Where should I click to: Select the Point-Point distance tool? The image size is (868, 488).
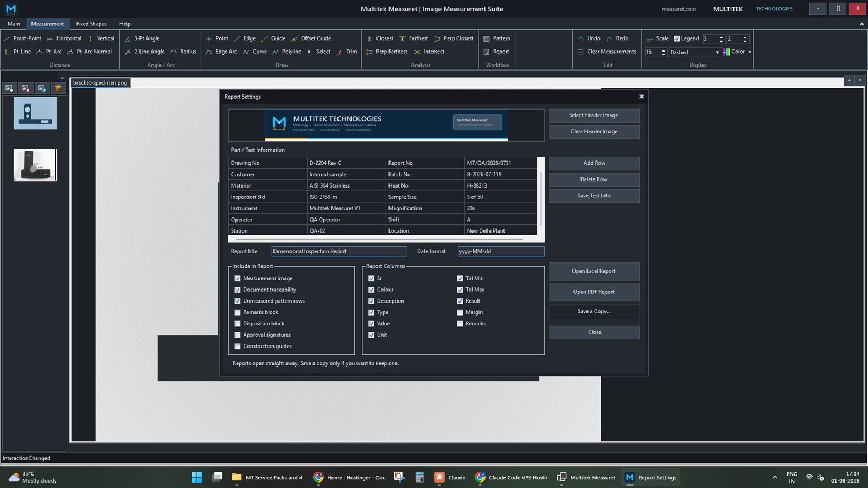pos(23,38)
